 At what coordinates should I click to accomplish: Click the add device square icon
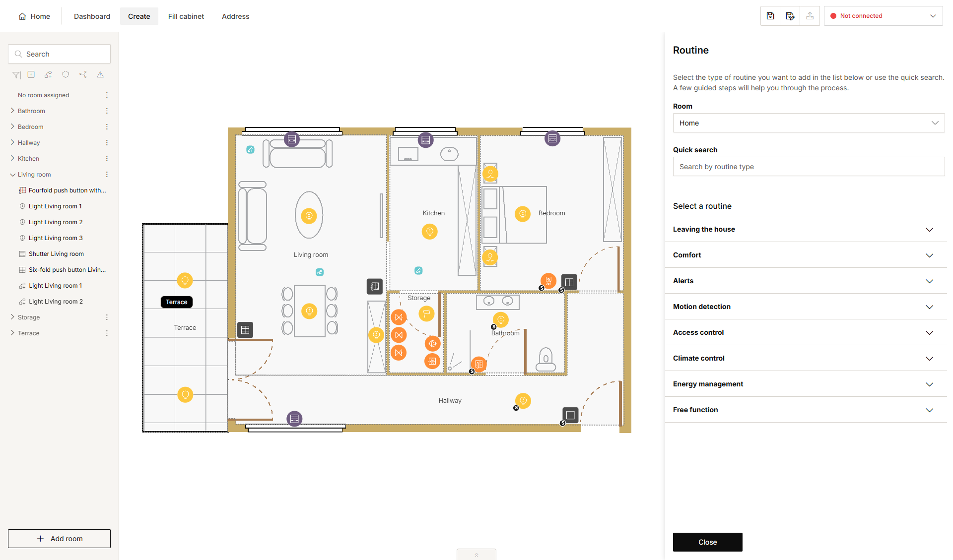tap(31, 74)
